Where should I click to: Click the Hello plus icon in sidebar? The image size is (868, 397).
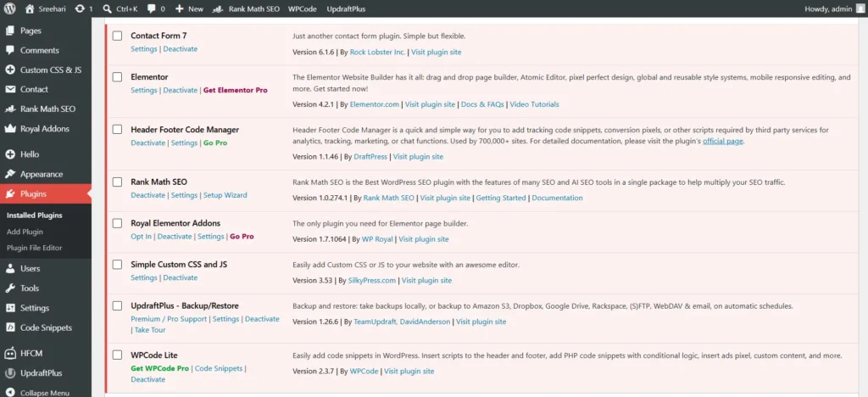(10, 154)
